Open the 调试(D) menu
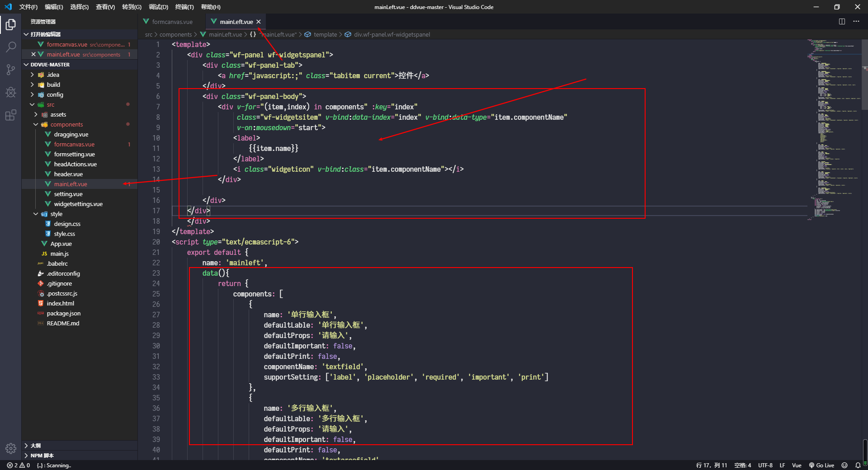 click(x=158, y=7)
